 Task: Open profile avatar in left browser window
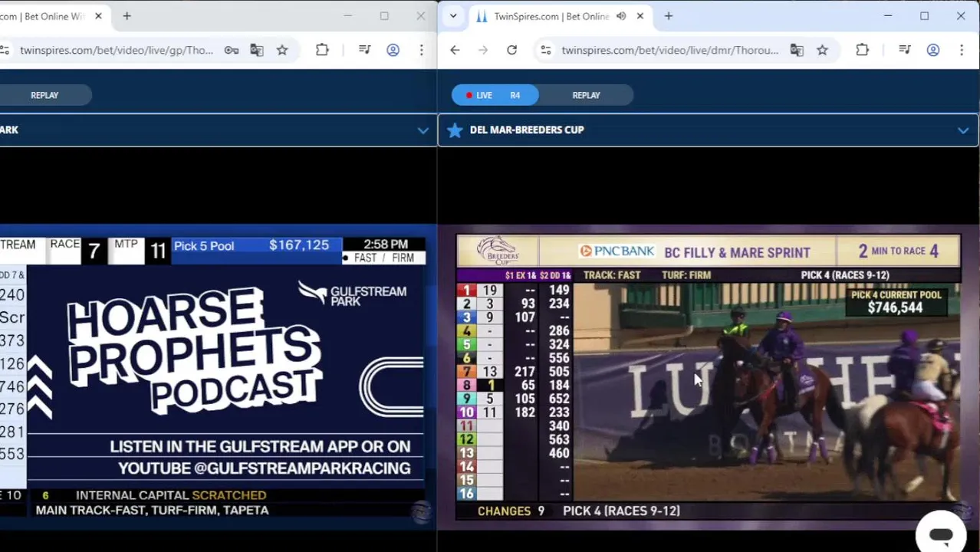pos(393,50)
